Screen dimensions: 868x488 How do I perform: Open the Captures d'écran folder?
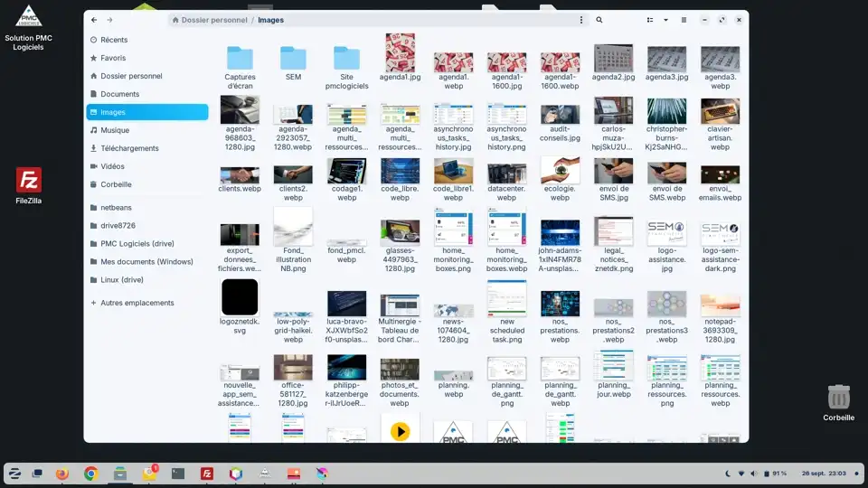pyautogui.click(x=240, y=59)
